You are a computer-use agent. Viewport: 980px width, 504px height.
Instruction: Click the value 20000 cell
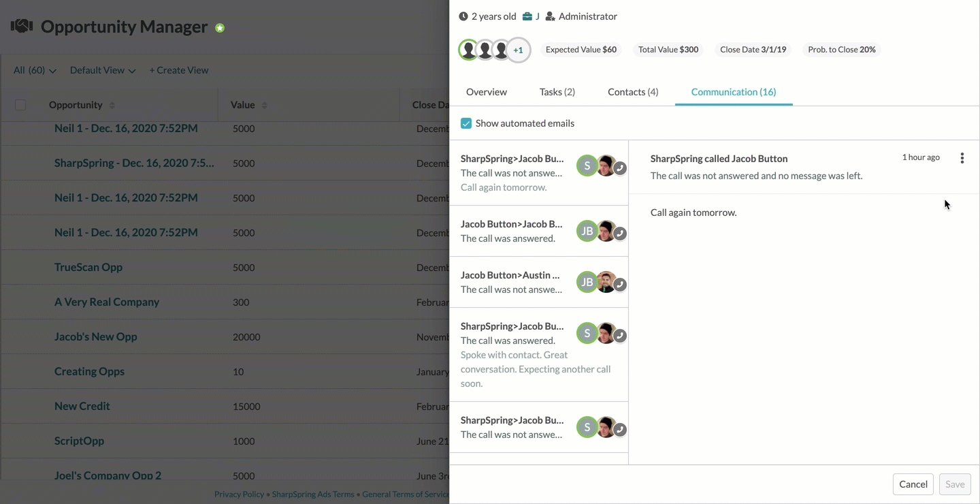[246, 337]
